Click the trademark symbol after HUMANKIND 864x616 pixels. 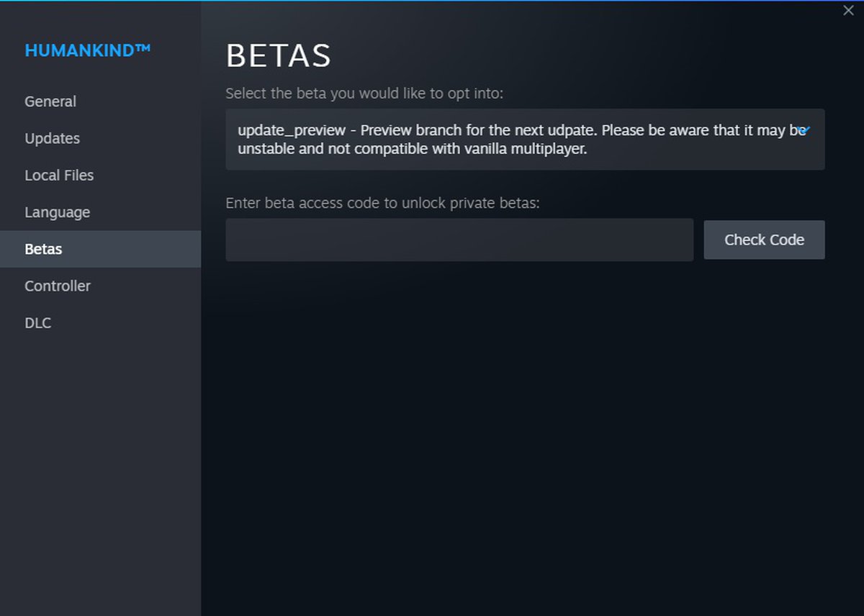tap(142, 48)
